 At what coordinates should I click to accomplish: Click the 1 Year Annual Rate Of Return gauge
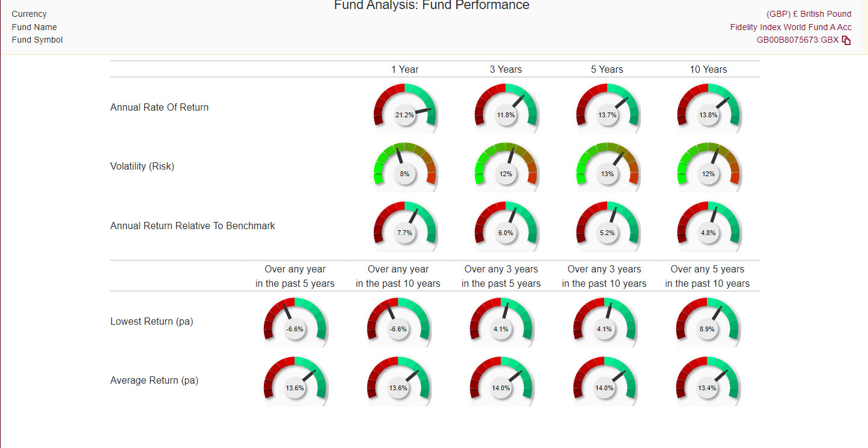pyautogui.click(x=405, y=108)
